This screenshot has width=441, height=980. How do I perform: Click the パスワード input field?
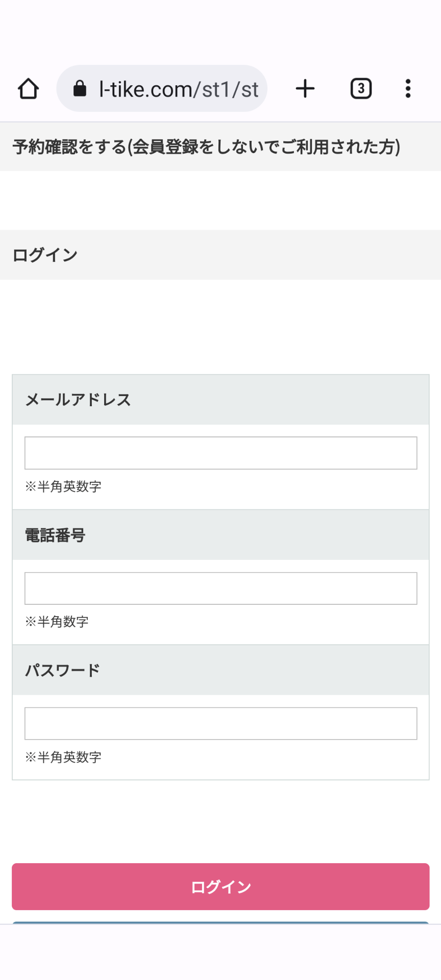coord(221,724)
